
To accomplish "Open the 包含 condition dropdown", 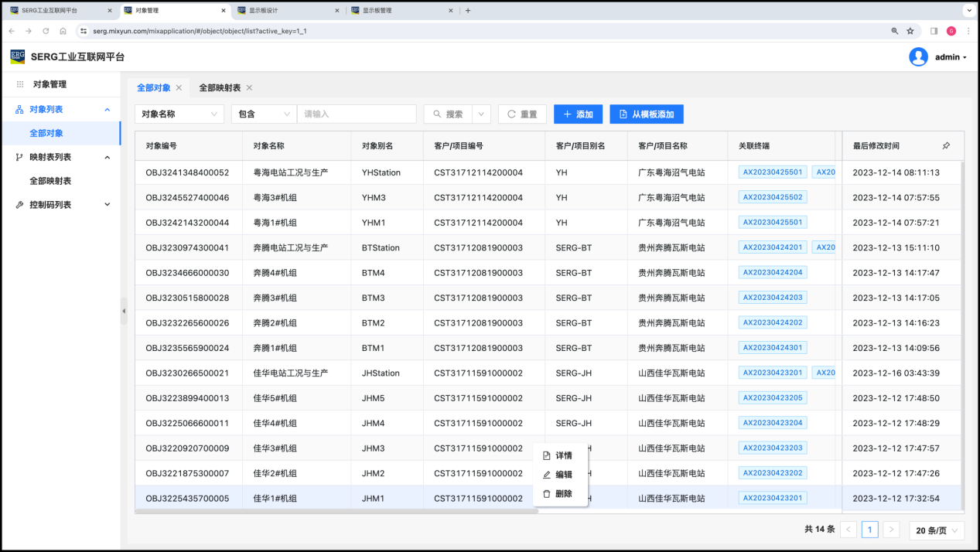I will pos(263,114).
